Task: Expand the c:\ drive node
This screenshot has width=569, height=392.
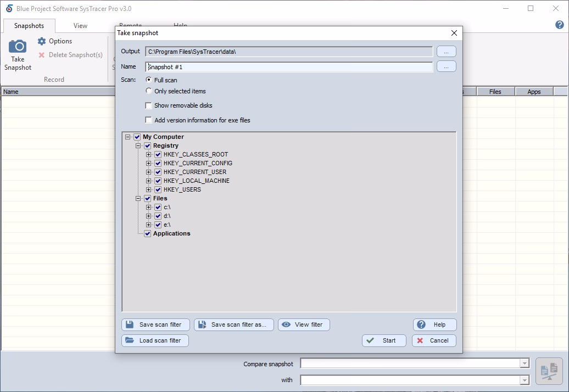Action: 148,207
